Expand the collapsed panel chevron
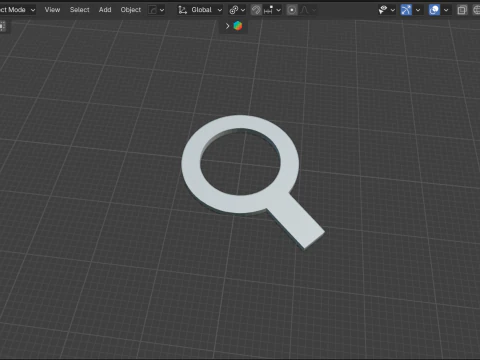The width and height of the screenshot is (480, 360). pyautogui.click(x=227, y=26)
